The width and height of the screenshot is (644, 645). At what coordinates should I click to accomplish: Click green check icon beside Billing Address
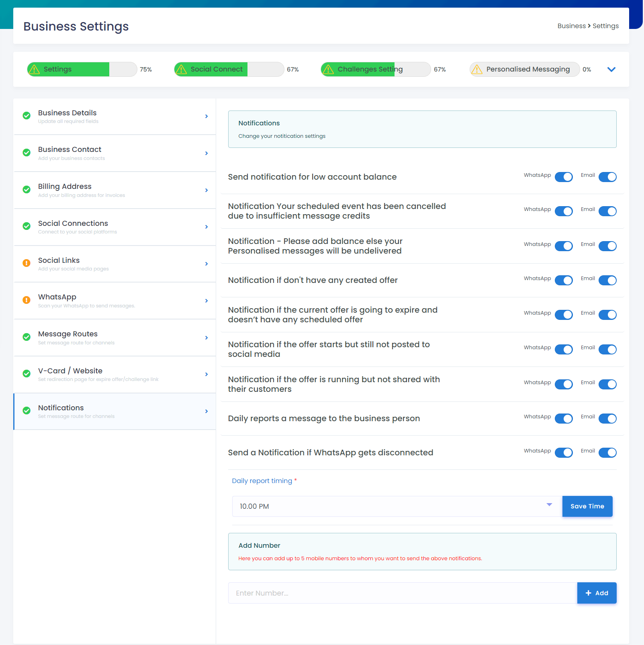pyautogui.click(x=27, y=190)
